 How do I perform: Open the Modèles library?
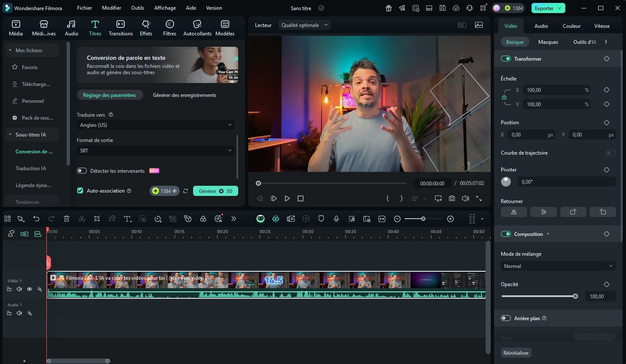[x=225, y=28]
